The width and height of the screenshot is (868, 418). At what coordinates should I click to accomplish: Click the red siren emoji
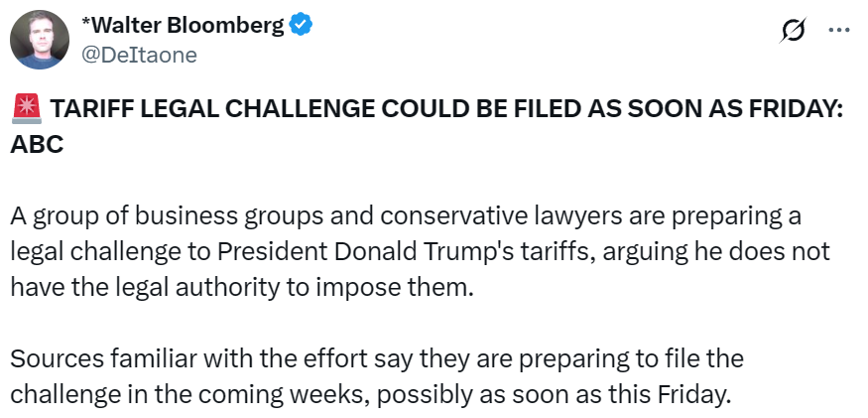[x=27, y=110]
